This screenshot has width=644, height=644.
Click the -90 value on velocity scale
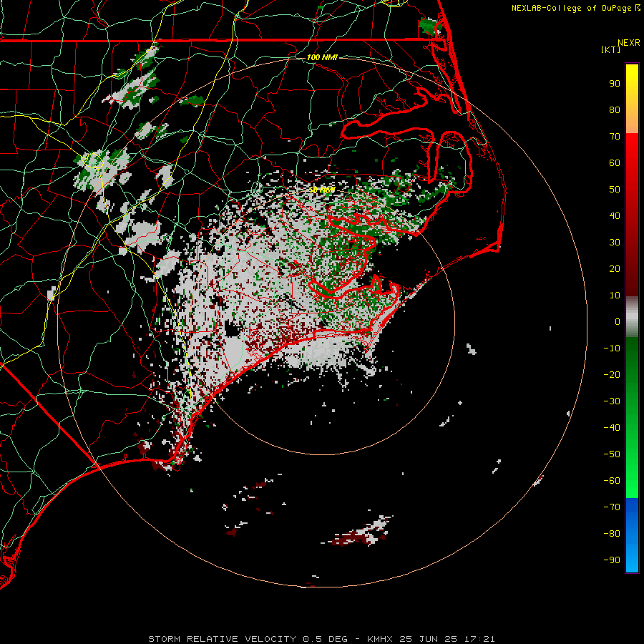click(612, 560)
